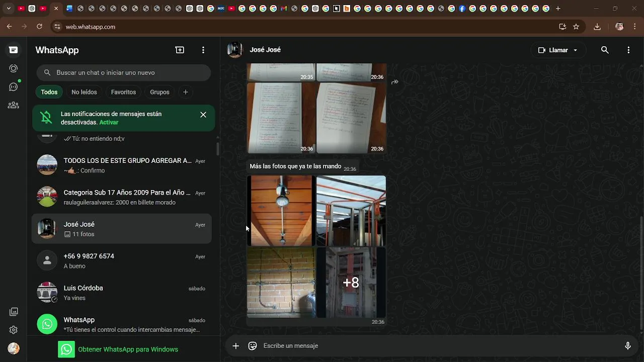Image resolution: width=644 pixels, height=362 pixels.
Task: Click the conversation scrollbar
Action: [641, 273]
